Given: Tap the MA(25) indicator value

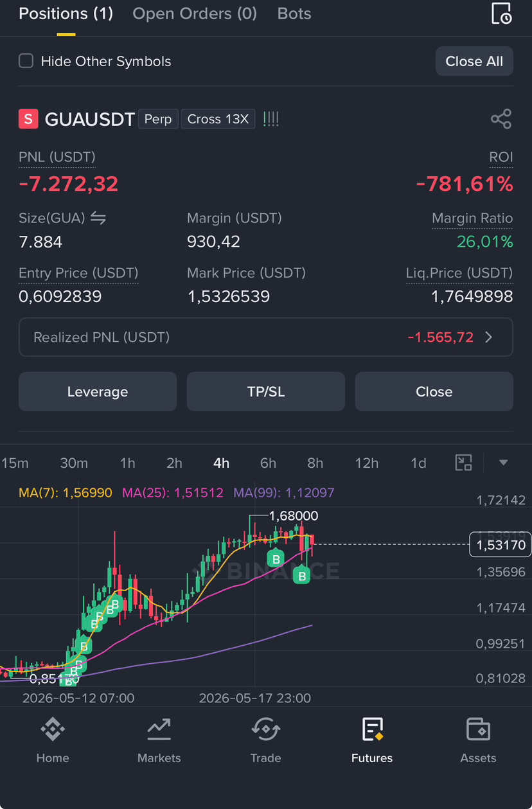Looking at the screenshot, I should [x=173, y=493].
